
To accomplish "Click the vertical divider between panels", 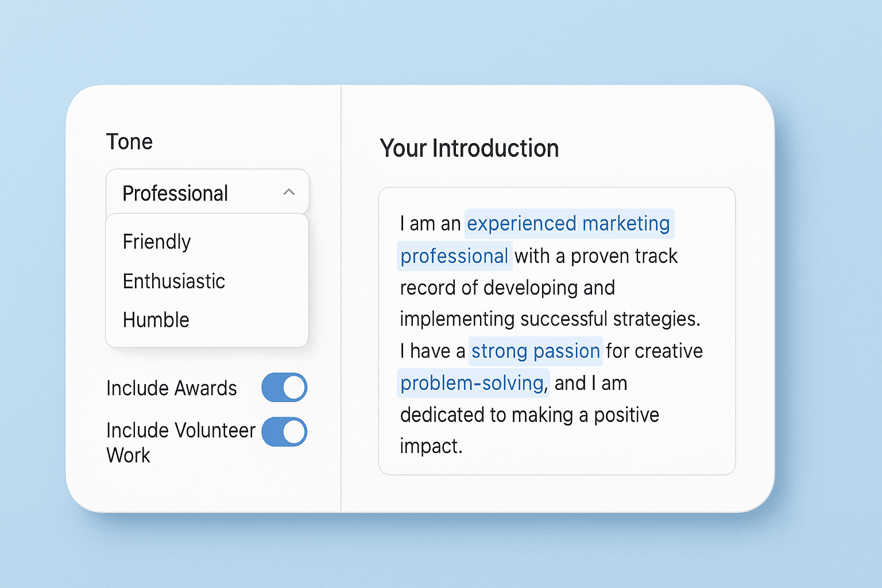I will (341, 299).
